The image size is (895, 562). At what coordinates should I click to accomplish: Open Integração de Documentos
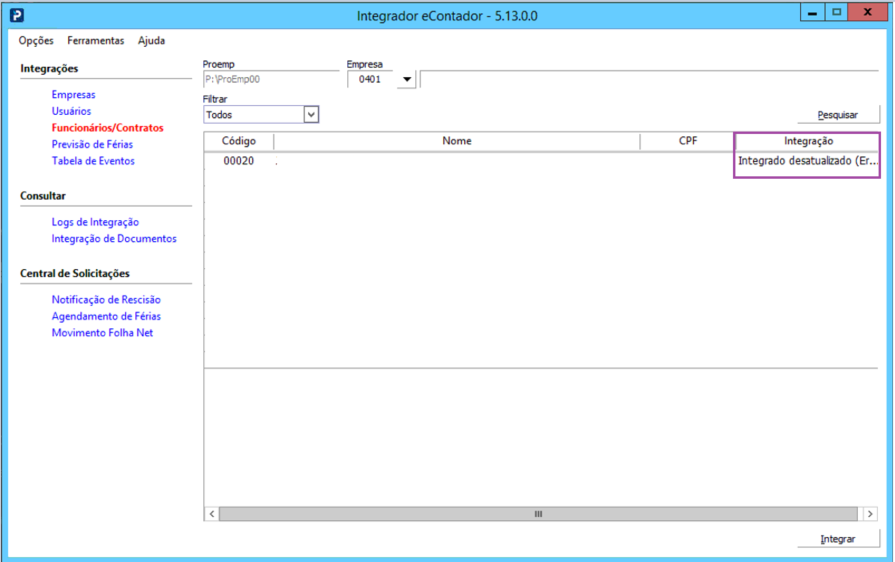coord(114,238)
